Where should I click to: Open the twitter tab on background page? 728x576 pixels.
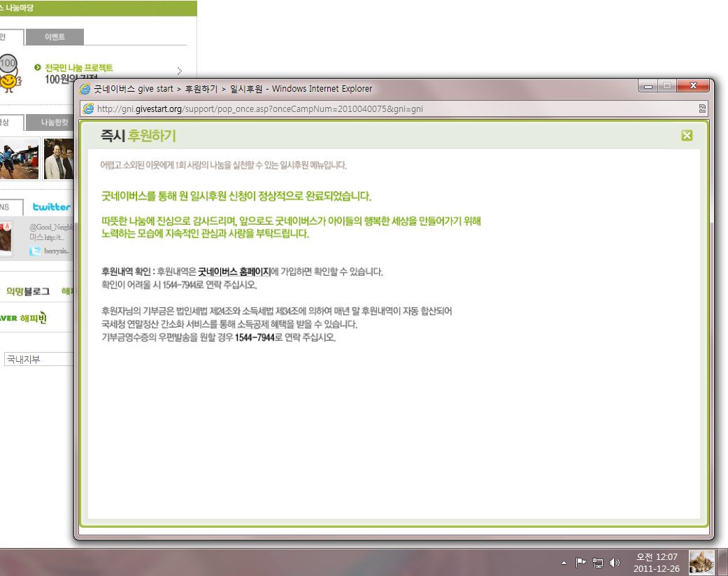(x=52, y=206)
